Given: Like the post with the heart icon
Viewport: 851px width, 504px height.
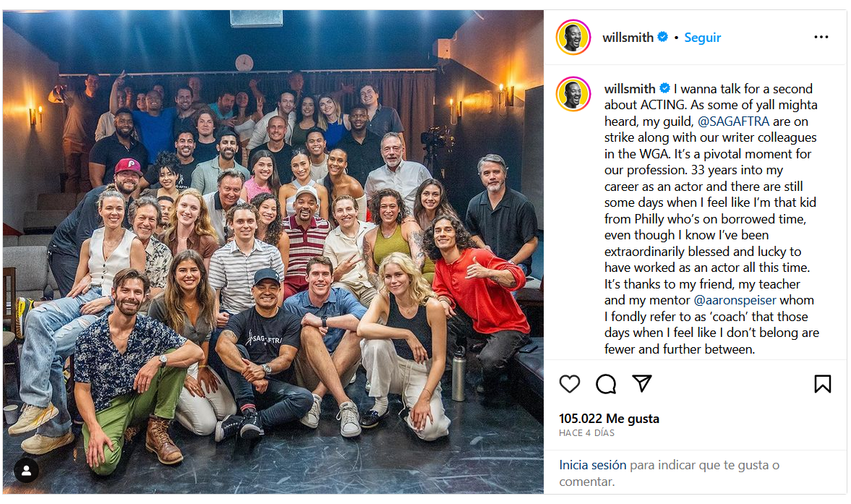Looking at the screenshot, I should pyautogui.click(x=569, y=384).
